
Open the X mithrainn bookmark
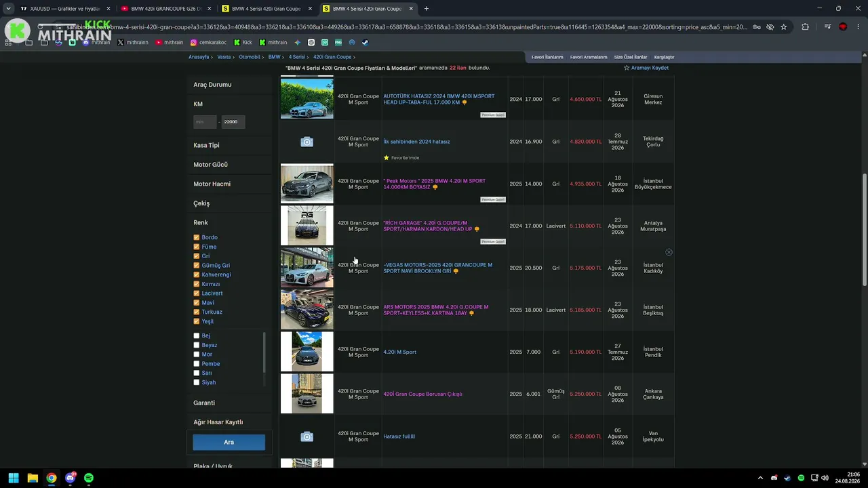click(133, 42)
